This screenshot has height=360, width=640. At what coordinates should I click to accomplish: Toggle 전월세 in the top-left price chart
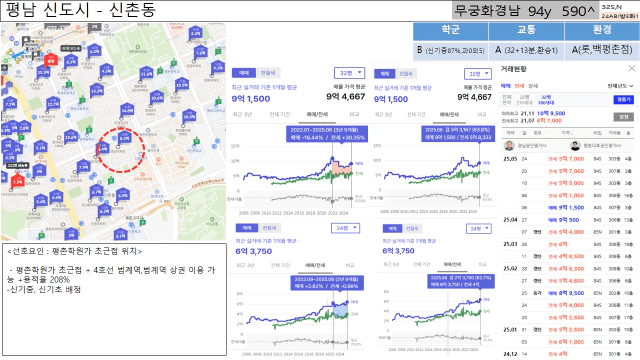click(x=268, y=73)
